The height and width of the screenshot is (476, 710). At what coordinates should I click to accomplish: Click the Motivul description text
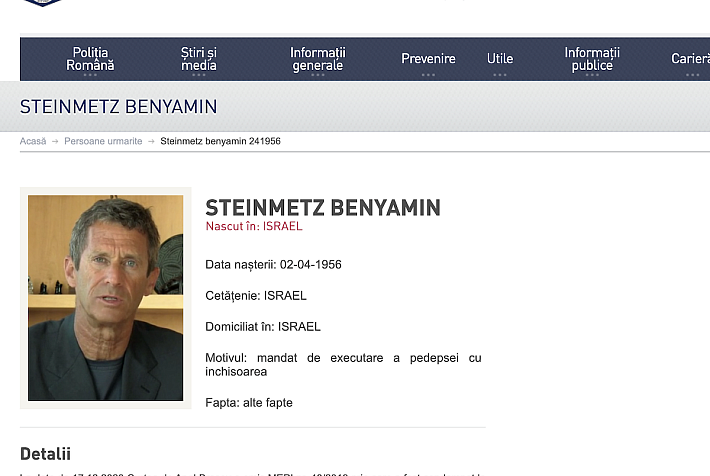pos(343,365)
